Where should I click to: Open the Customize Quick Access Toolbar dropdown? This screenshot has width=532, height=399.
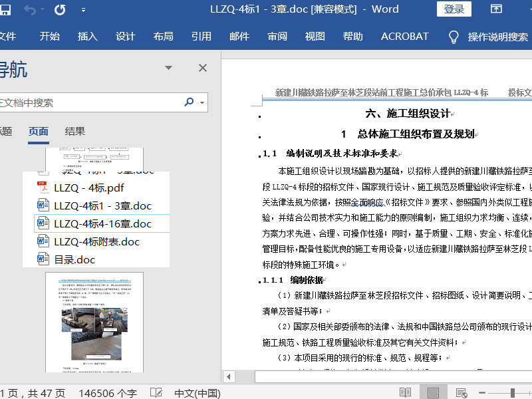(x=83, y=10)
